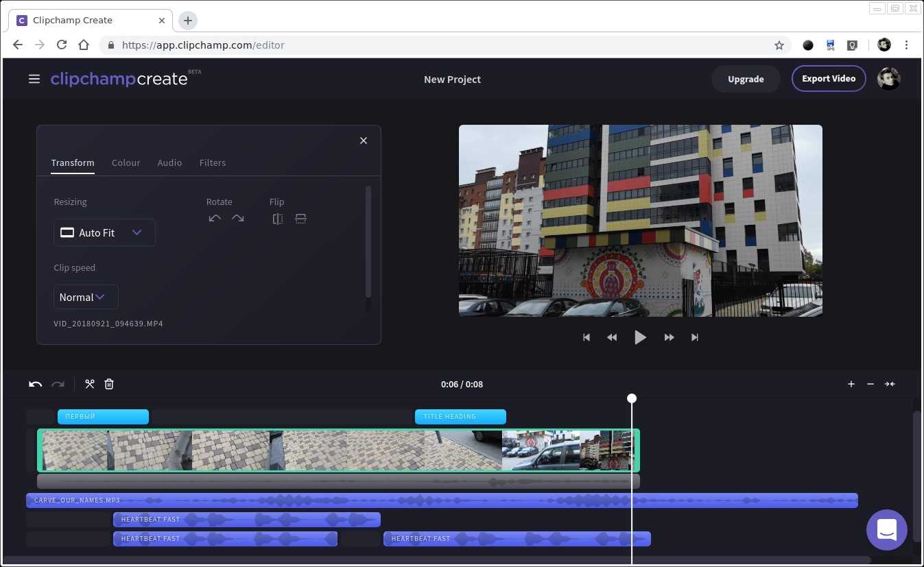Open browser home page
This screenshot has width=924, height=567.
84,45
